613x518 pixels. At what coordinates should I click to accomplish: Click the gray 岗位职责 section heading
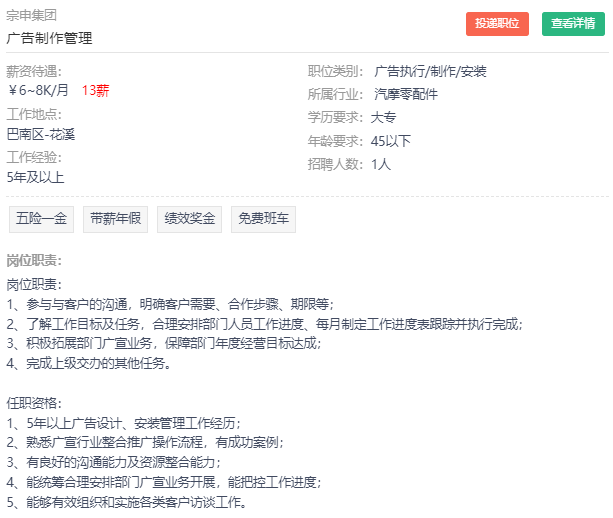[34, 261]
